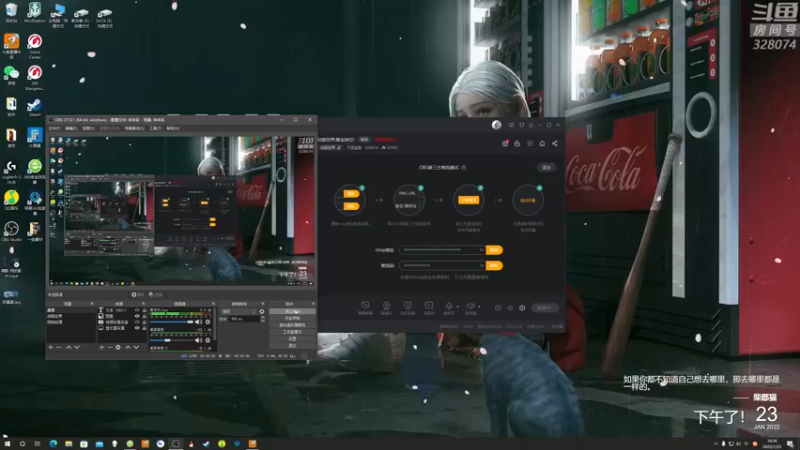Click the gift box icon in Douyu header
This screenshot has width=800, height=450.
pos(505,144)
